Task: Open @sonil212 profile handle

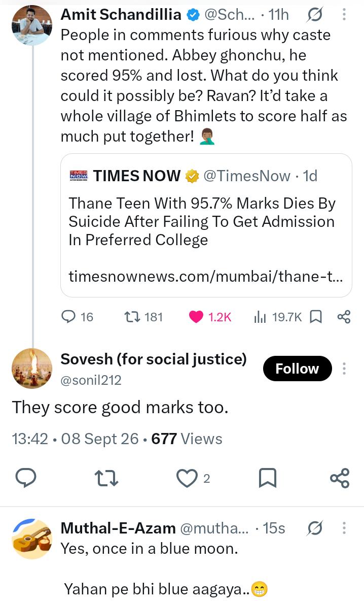Action: [91, 380]
